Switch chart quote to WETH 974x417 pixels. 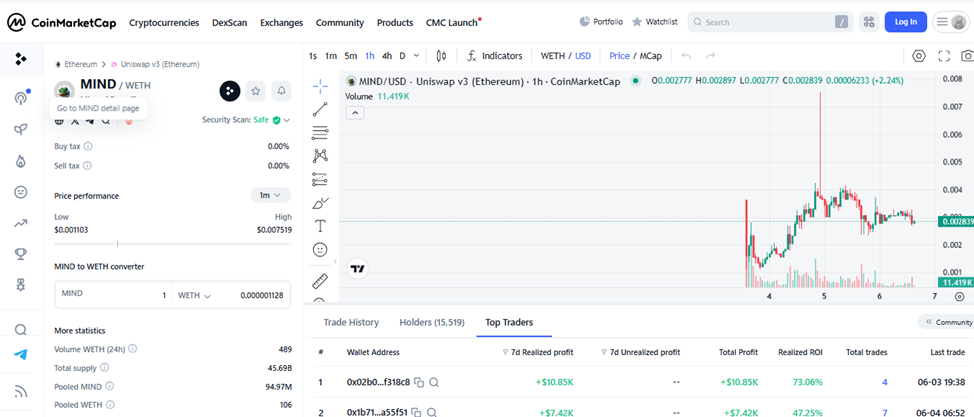point(553,56)
